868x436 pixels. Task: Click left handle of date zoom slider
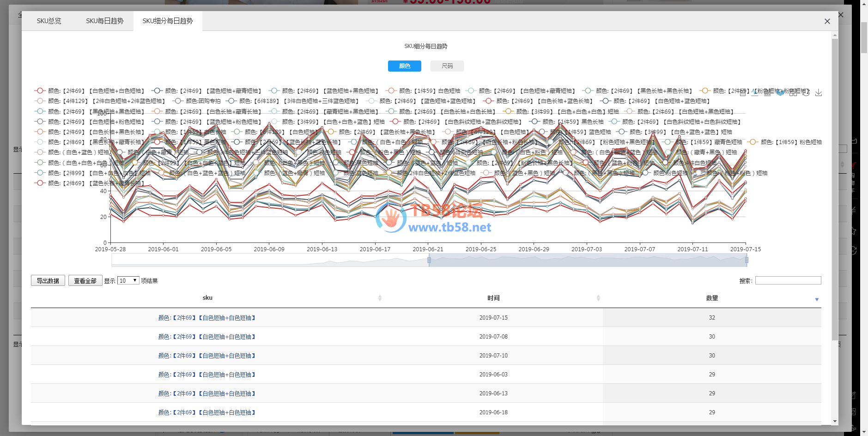click(x=429, y=260)
